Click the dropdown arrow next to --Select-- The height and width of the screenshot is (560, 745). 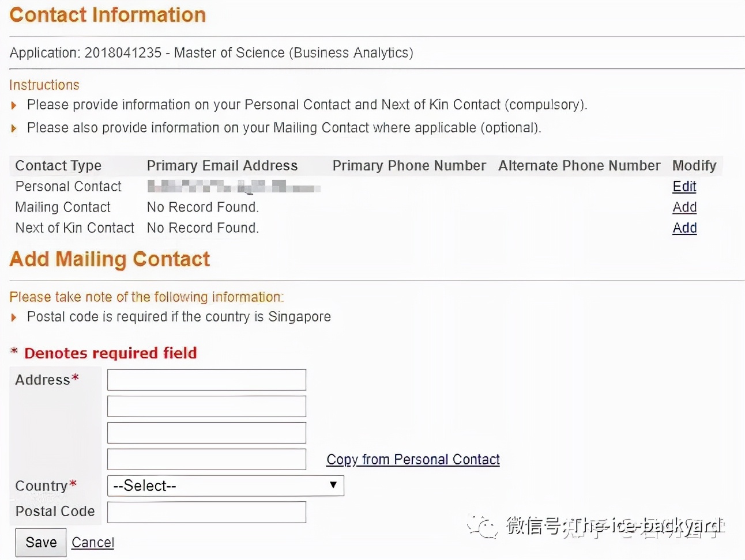point(333,486)
